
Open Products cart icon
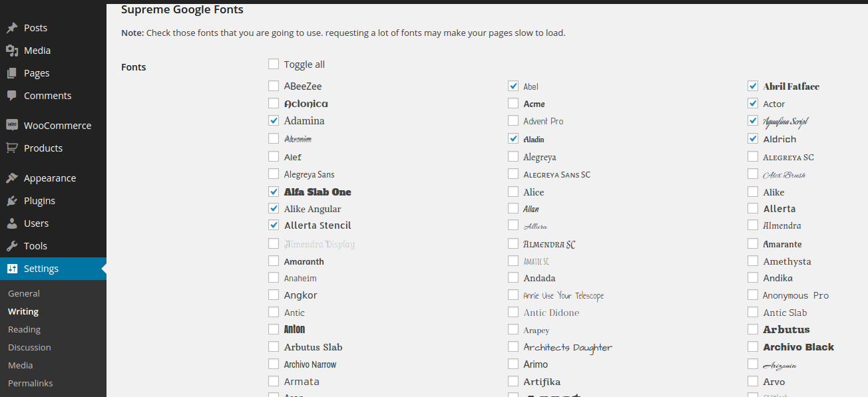tap(12, 148)
